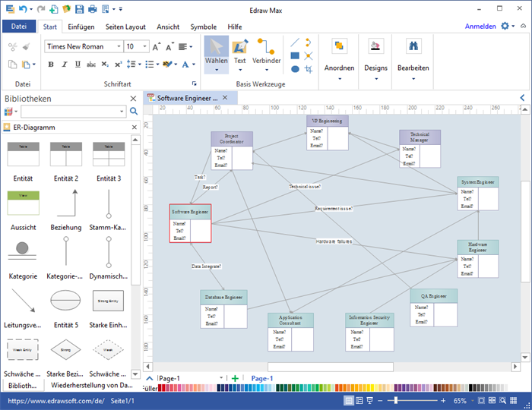Adjust the zoom slider handle
This screenshot has width=532, height=410.
pos(395,401)
